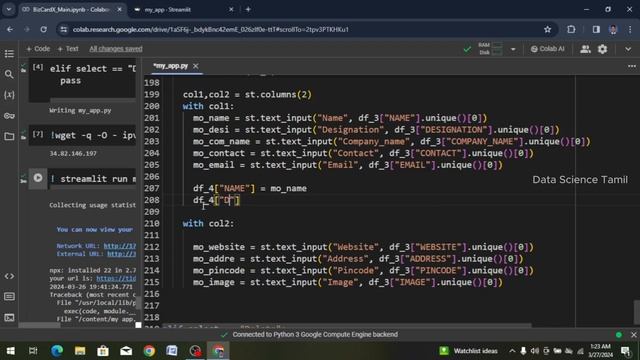Viewport: 640px width, 360px height.
Task: Open the Network URL link in output
Action: coord(120,246)
